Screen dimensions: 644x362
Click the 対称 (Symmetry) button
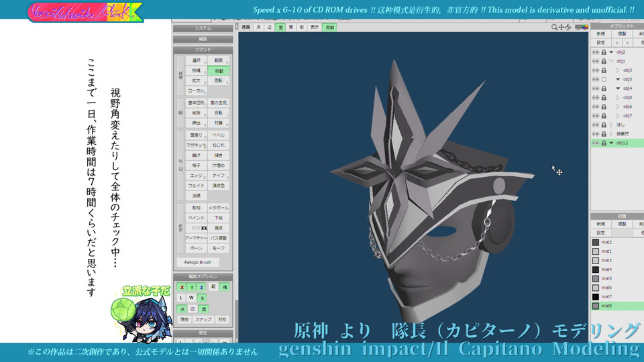[x=222, y=320]
